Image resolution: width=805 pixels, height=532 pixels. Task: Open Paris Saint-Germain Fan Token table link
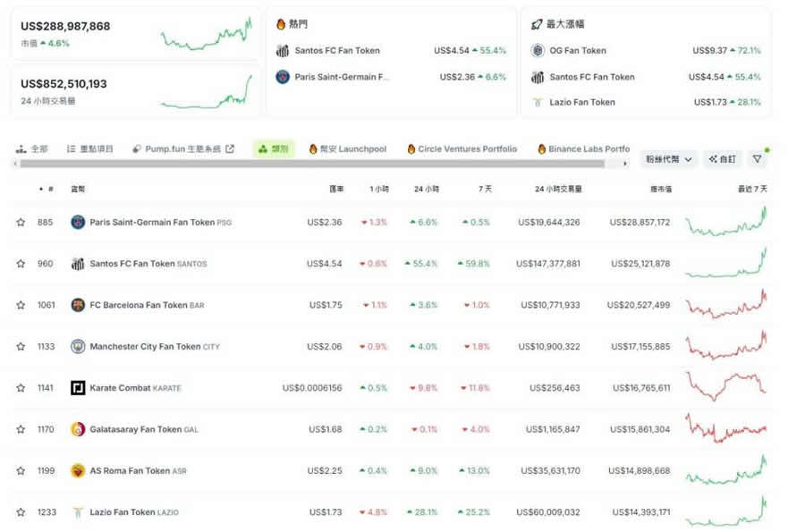160,222
